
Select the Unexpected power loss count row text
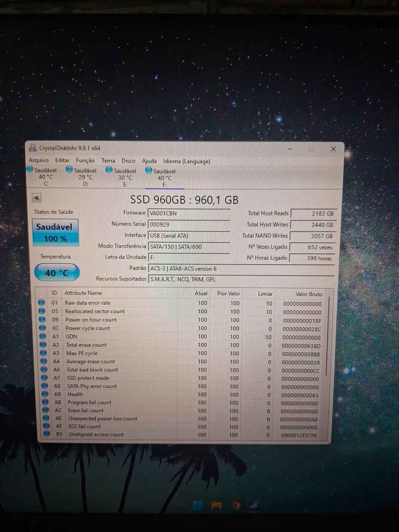[x=103, y=419]
